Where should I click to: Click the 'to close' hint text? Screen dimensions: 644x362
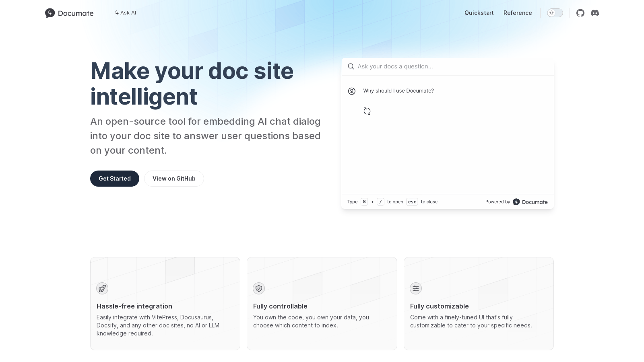point(429,202)
